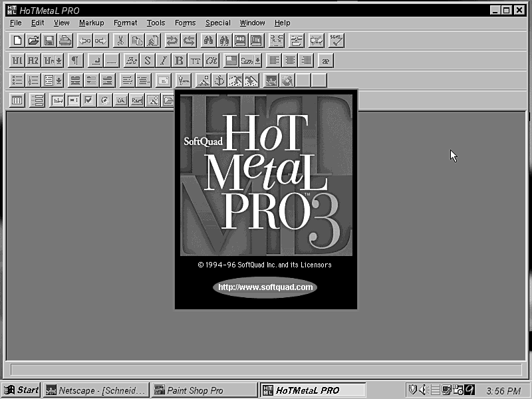Make text bold with the B icon

tap(179, 61)
